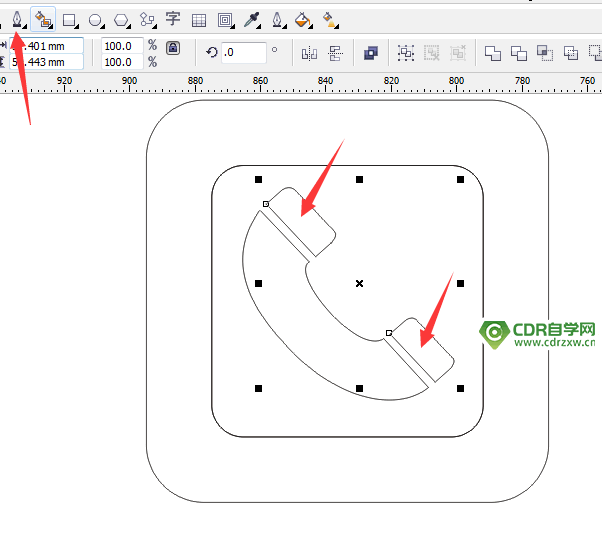Click the vertical scale 100.0 field

[x=122, y=62]
